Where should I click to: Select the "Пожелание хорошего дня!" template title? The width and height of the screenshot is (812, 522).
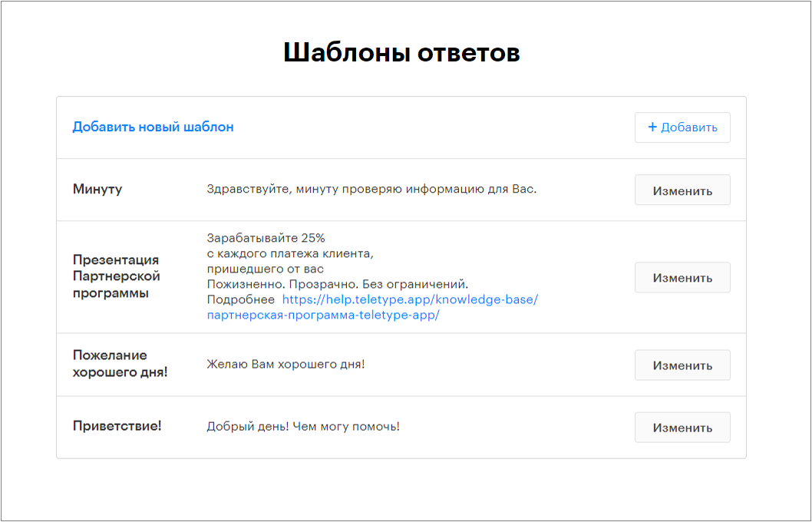(120, 364)
